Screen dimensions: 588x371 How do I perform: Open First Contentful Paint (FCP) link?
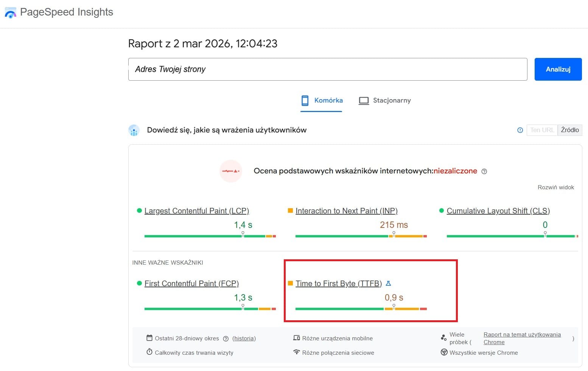191,284
